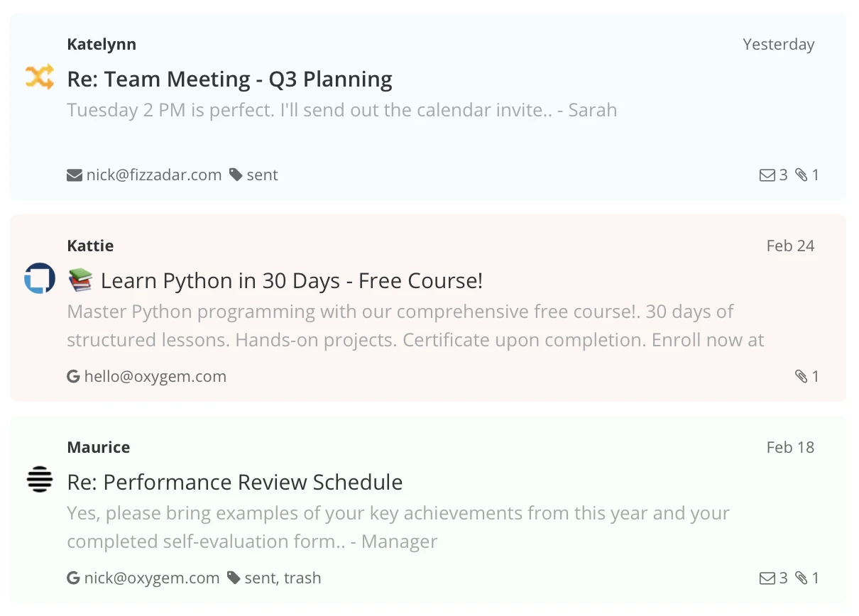Click the 'Yesterday' date on first email
This screenshot has height=616, width=859.
coord(778,44)
